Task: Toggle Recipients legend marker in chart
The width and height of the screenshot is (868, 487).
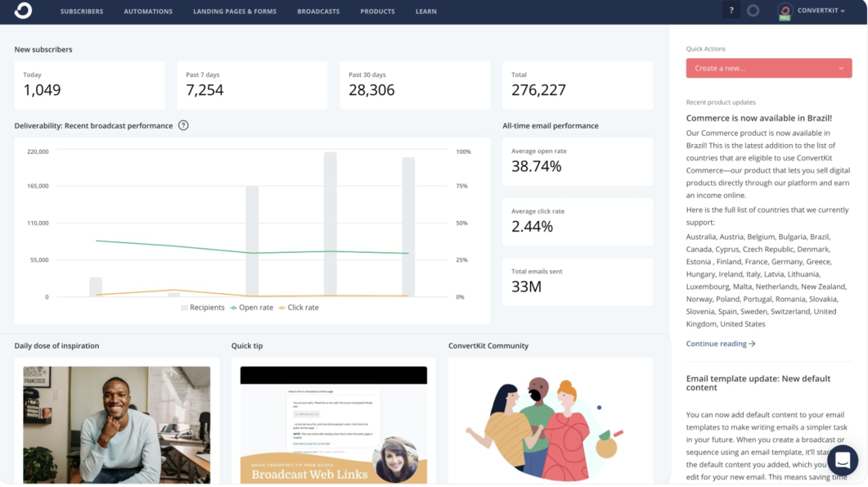Action: [x=184, y=308]
